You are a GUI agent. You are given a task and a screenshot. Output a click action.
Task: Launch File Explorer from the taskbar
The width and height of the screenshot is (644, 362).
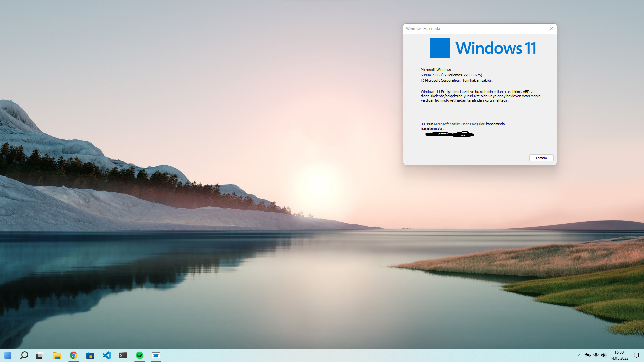[x=57, y=355]
